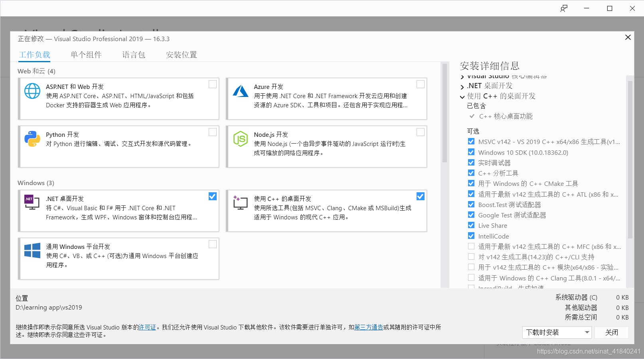This screenshot has height=359, width=644.
Task: Click the Web 和云 (4) section heading
Action: (x=36, y=71)
